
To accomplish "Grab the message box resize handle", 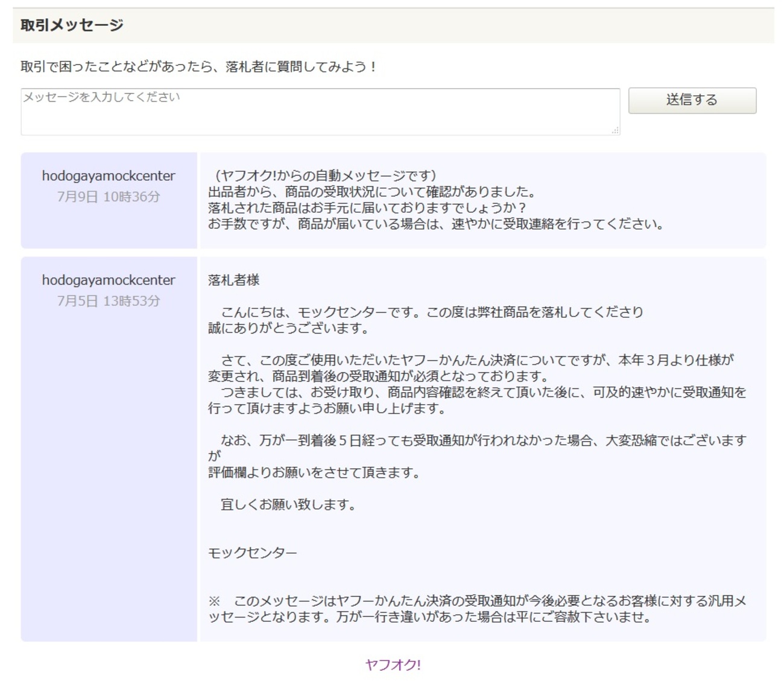I will pyautogui.click(x=615, y=130).
